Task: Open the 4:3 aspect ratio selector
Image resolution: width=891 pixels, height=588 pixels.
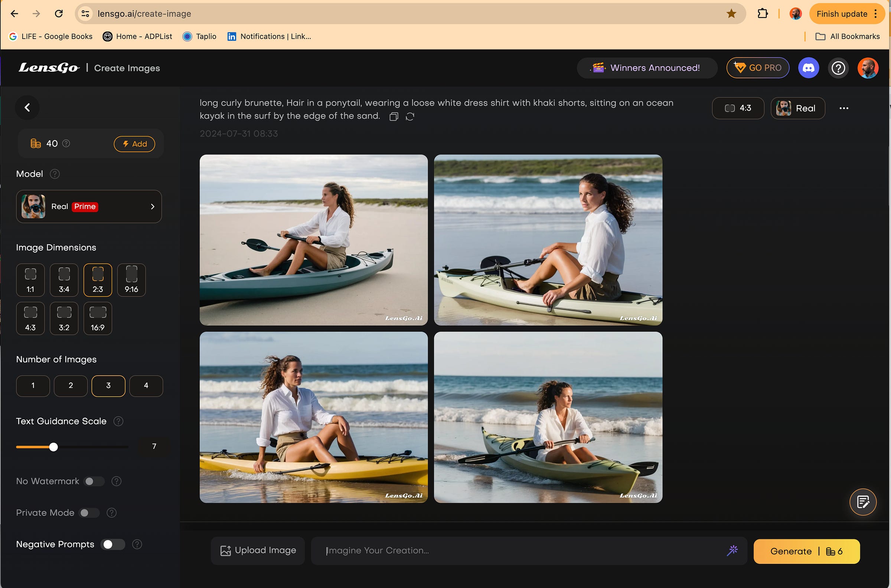Action: coord(738,108)
